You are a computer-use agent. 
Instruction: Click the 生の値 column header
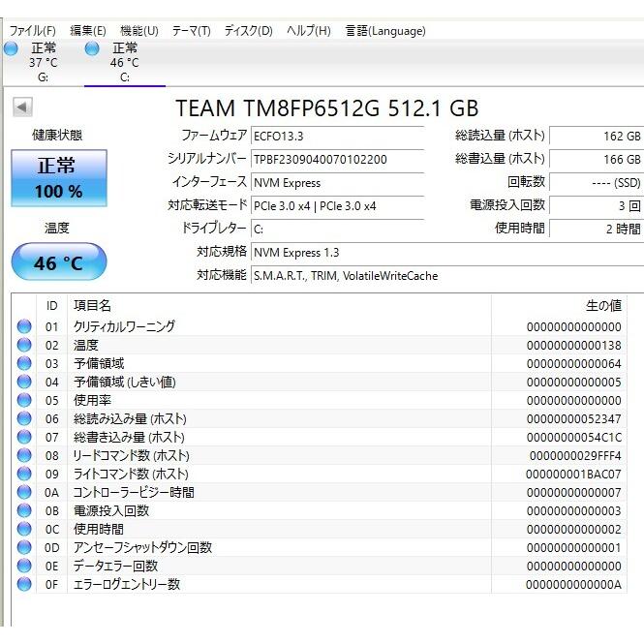tap(602, 306)
